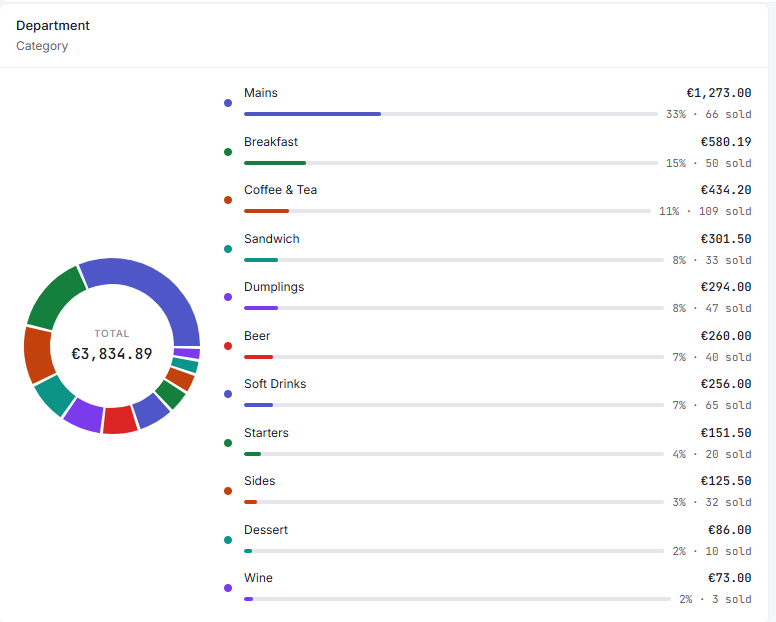
Task: Click the €580.19 Breakfast amount
Action: click(x=726, y=142)
